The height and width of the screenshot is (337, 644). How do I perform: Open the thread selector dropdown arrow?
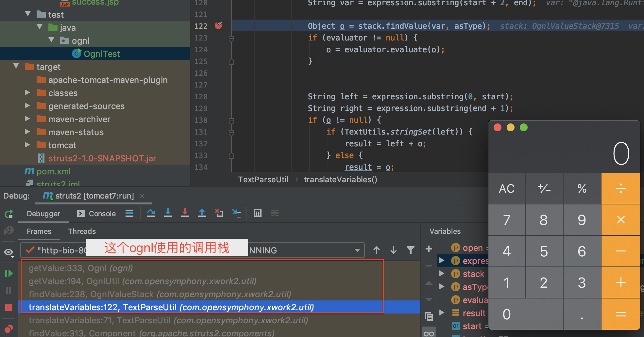tap(357, 250)
